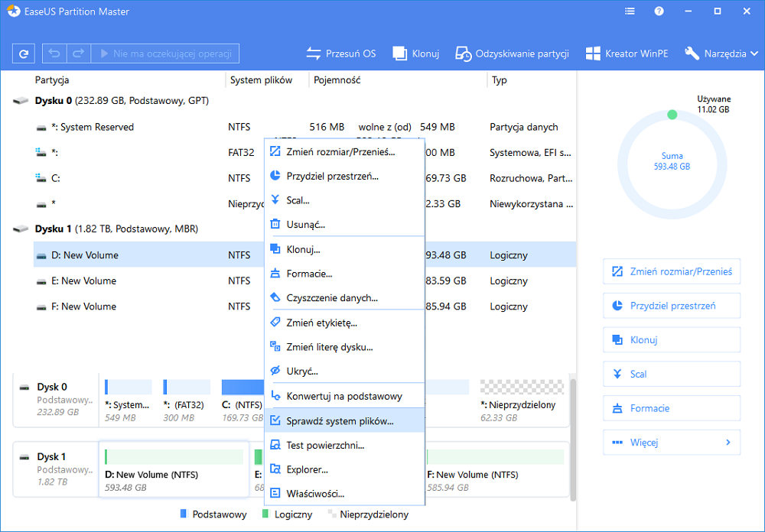Click the Scal side panel button
The width and height of the screenshot is (765, 532).
pyautogui.click(x=672, y=374)
